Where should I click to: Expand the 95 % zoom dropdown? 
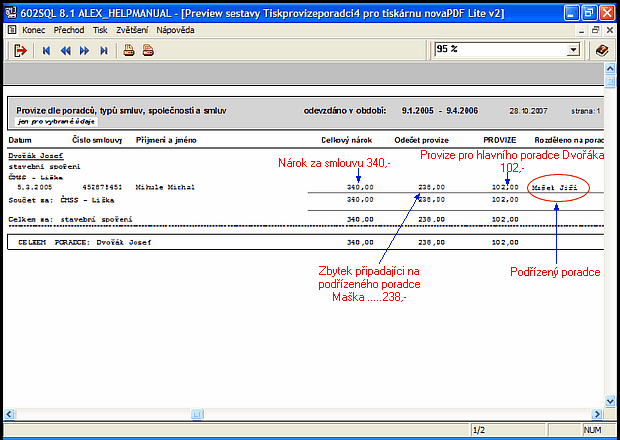point(573,50)
